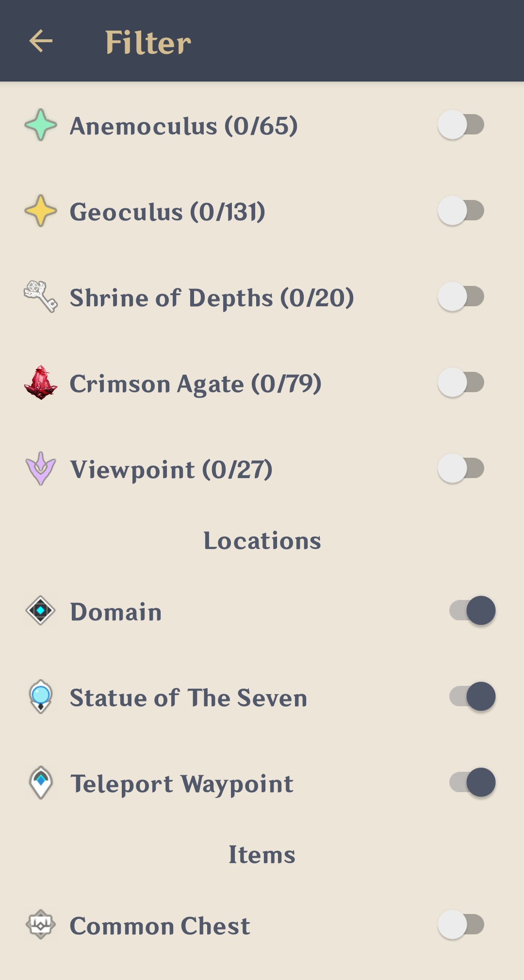Tap the green Anemoculus star icon
Screen dimensions: 524x980
coord(41,125)
